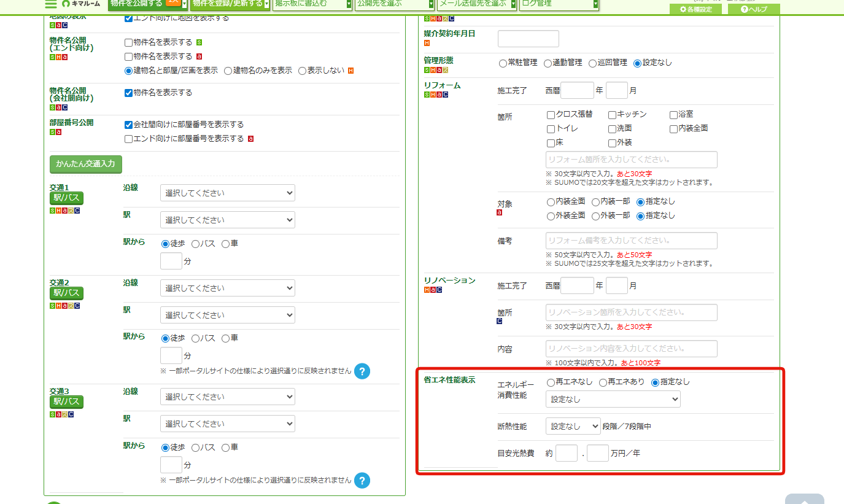
Task: Select 内装一部 for リフォーム対象
Action: click(x=595, y=201)
